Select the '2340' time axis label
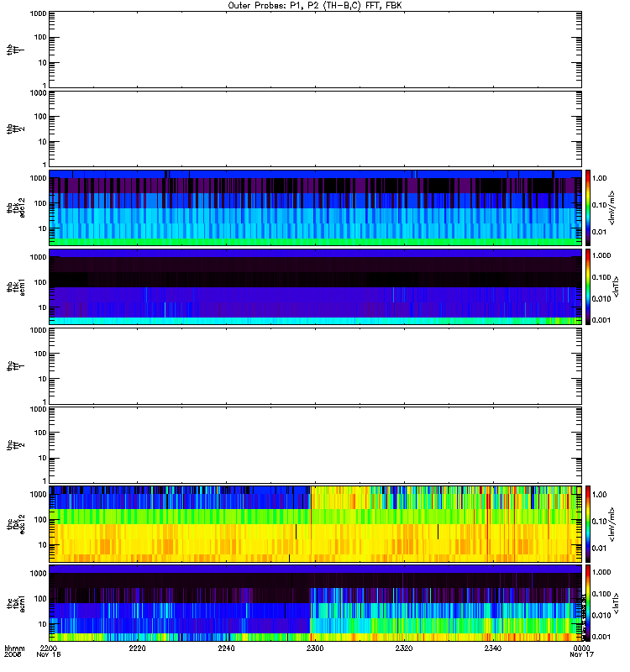 (493, 648)
